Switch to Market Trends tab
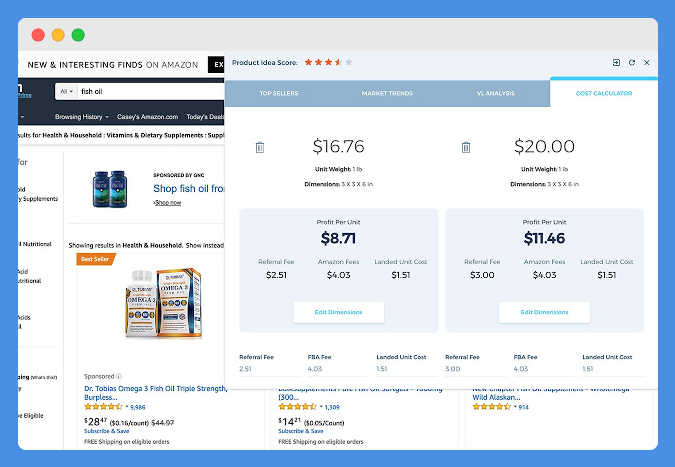 tap(387, 93)
